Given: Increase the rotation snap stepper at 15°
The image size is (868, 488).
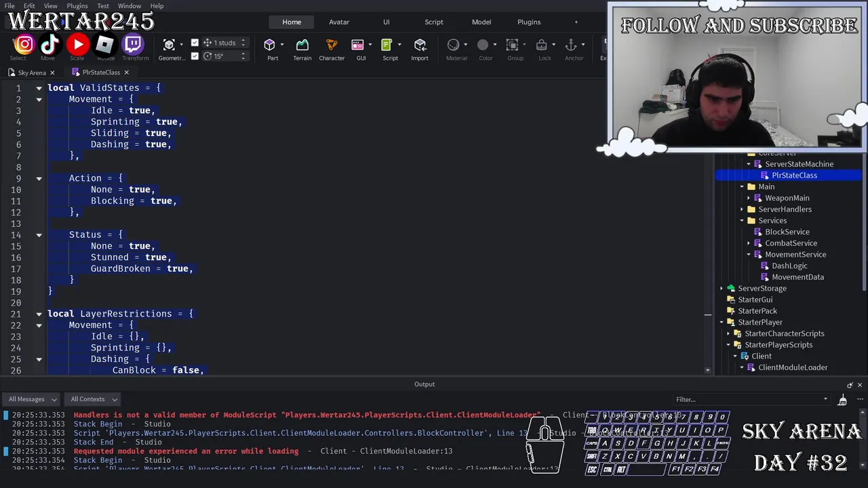Looking at the screenshot, I should (x=243, y=54).
